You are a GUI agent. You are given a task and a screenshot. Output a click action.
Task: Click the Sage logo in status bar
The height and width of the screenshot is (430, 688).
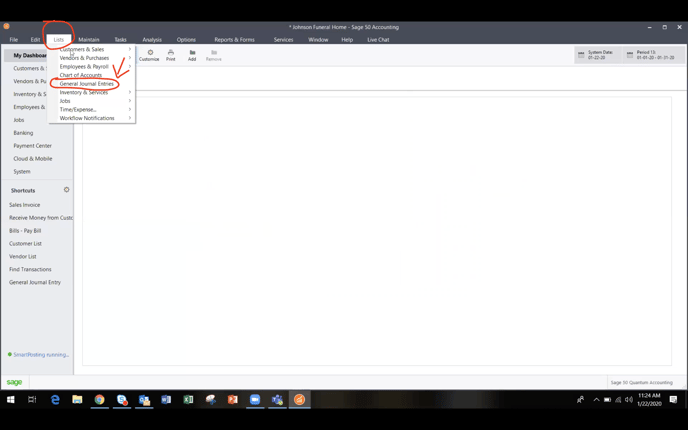click(x=14, y=382)
